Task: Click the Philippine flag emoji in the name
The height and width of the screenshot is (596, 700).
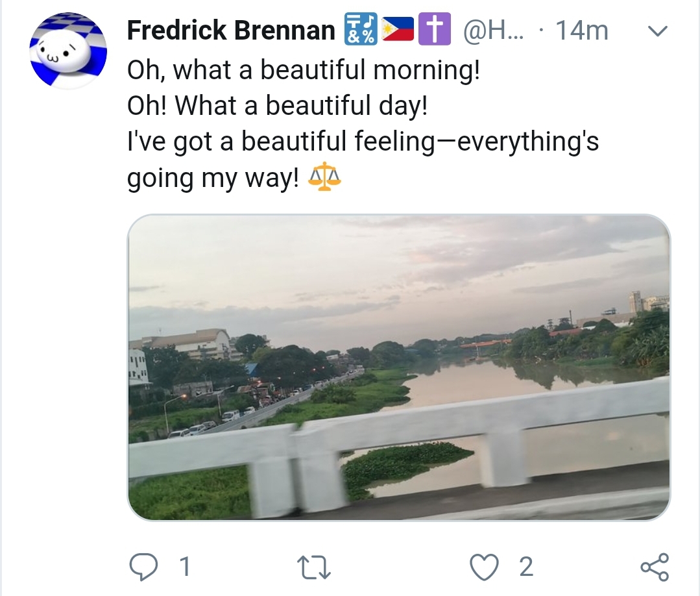Action: [398, 30]
